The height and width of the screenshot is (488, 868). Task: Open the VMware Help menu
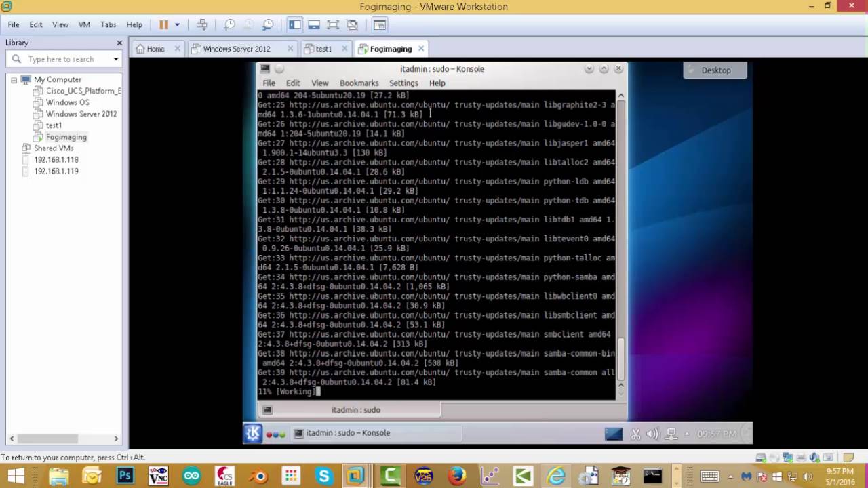click(134, 24)
